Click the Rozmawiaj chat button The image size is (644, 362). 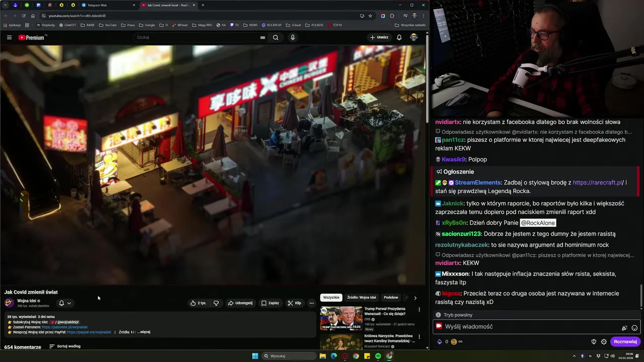625,342
